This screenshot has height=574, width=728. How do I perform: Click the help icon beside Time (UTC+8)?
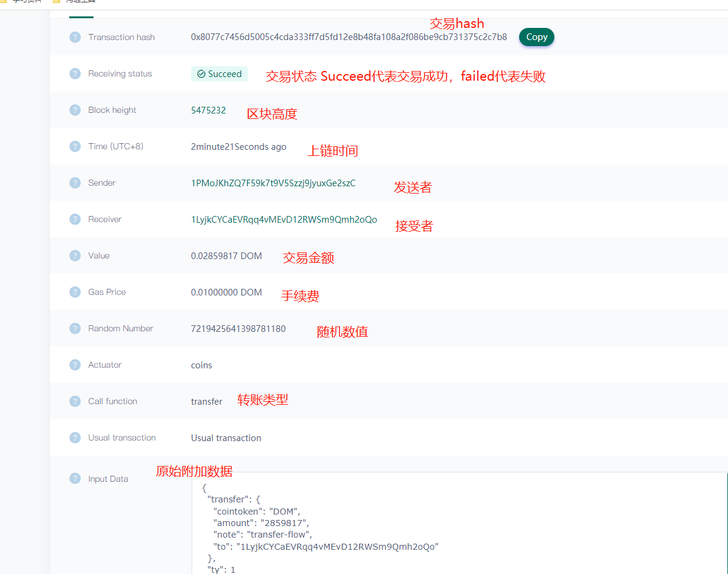pyautogui.click(x=75, y=146)
